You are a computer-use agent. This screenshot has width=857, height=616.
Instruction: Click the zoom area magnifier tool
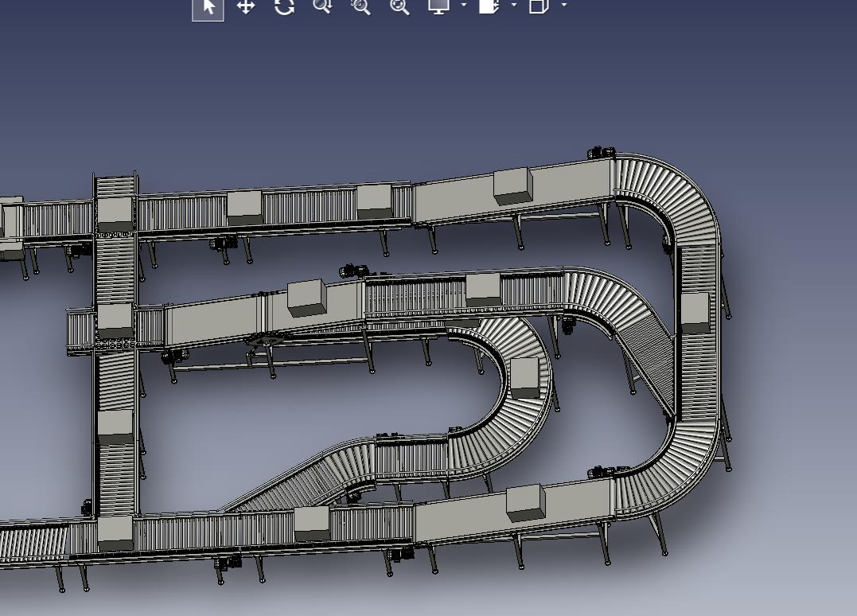pos(360,6)
